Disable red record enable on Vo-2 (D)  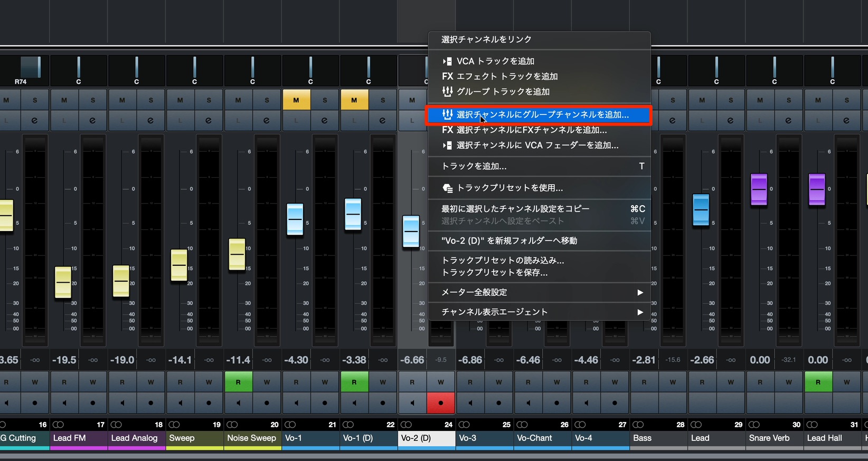(x=441, y=403)
